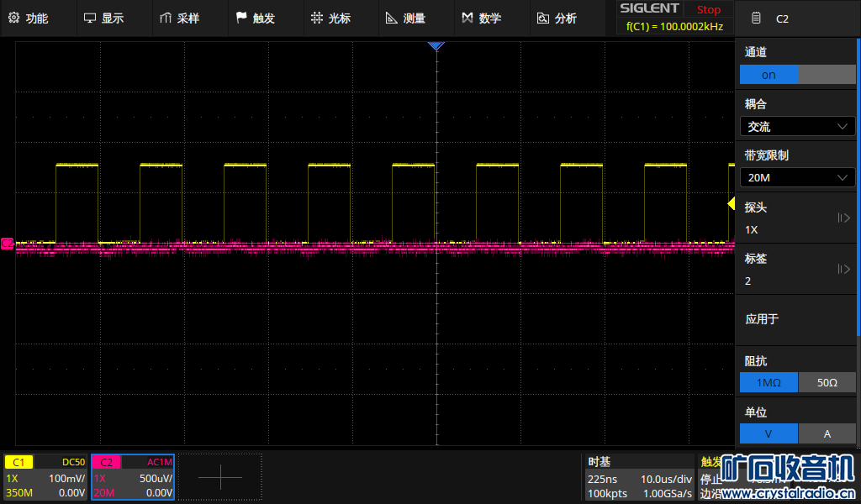Open the 触发 trigger flag menu
Image resolution: width=861 pixels, height=504 pixels.
[255, 18]
